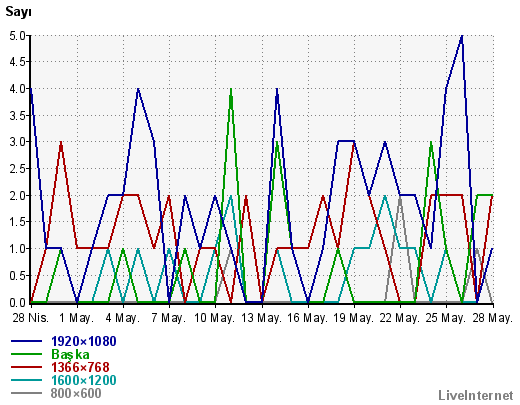Screen dimensions: 520x405
Task: Click the 7 May. date label
Action: 169,318
